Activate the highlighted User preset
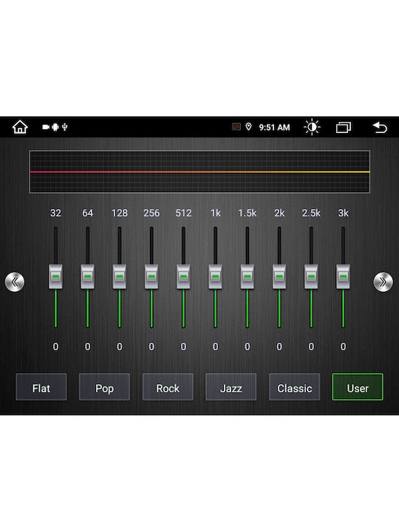The image size is (399, 532). (x=358, y=387)
